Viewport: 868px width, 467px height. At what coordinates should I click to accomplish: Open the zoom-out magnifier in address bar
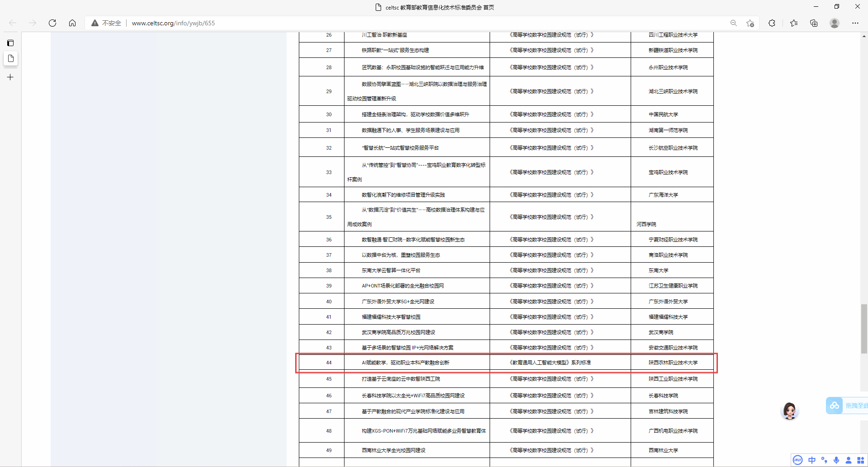733,23
